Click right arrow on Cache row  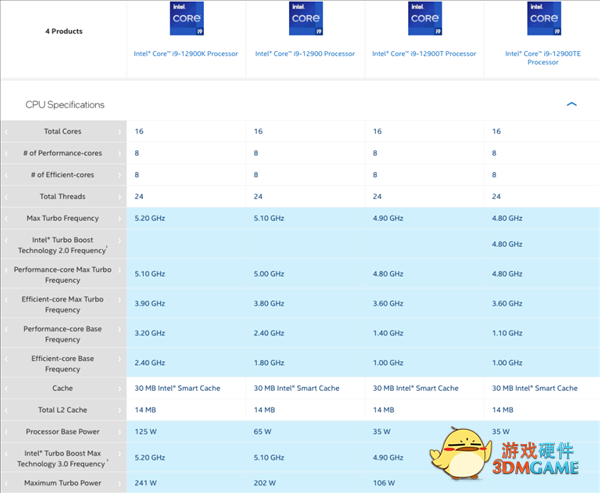119,389
